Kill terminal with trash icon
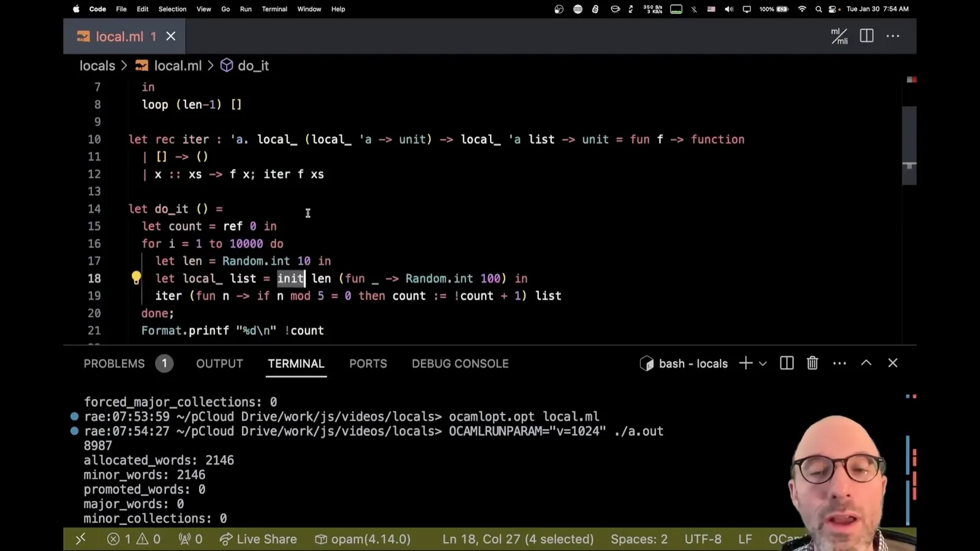The height and width of the screenshot is (551, 980). point(812,364)
